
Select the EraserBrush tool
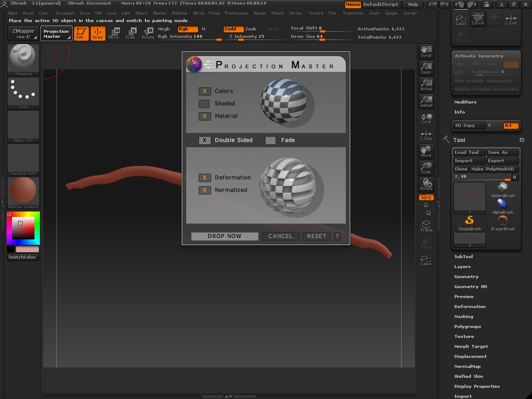(503, 223)
